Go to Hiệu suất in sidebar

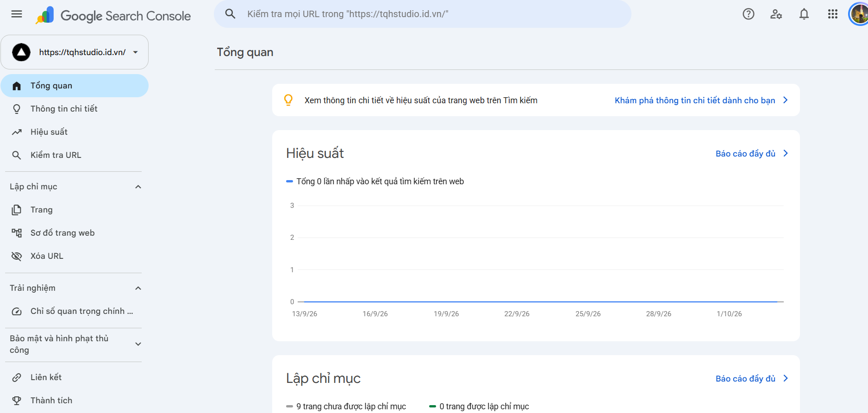(x=75, y=132)
